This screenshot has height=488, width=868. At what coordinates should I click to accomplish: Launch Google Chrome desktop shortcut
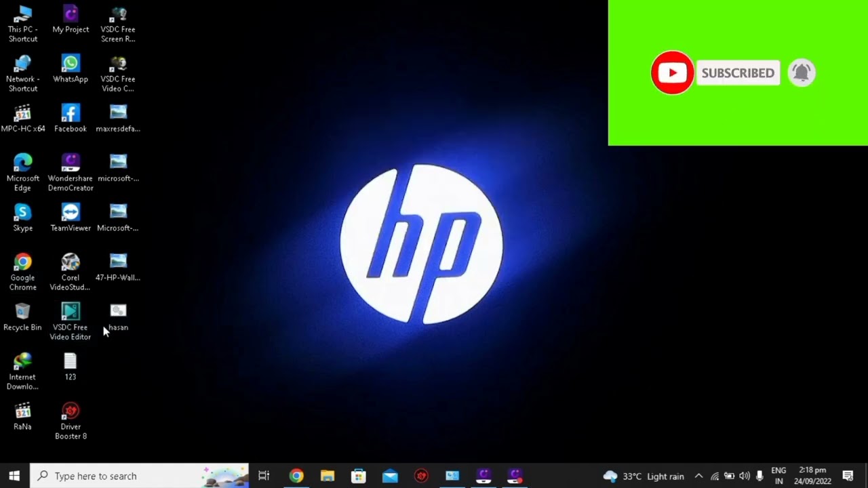[22, 272]
